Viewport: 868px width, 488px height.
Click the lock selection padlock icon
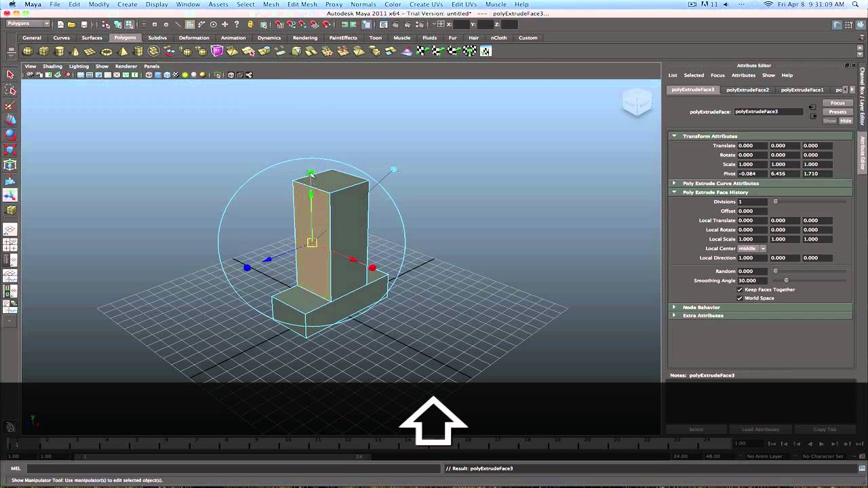pyautogui.click(x=250, y=24)
